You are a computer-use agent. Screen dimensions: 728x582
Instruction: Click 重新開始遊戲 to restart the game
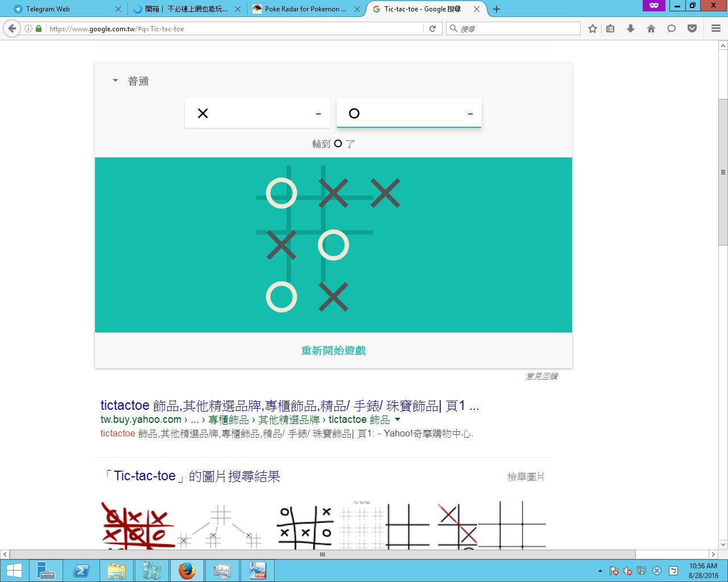coord(333,351)
